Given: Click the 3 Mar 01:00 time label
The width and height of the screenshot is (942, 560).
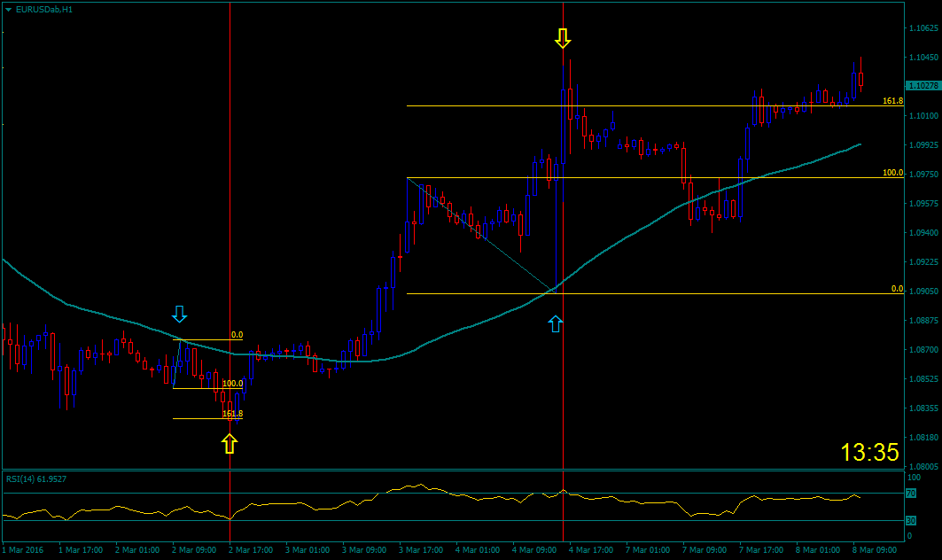Looking at the screenshot, I should coord(308,549).
